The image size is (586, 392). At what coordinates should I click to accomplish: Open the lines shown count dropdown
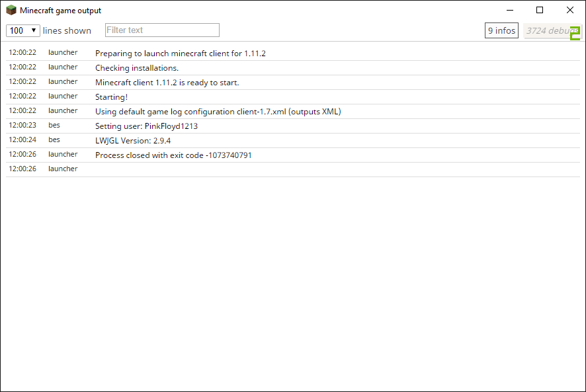(24, 30)
